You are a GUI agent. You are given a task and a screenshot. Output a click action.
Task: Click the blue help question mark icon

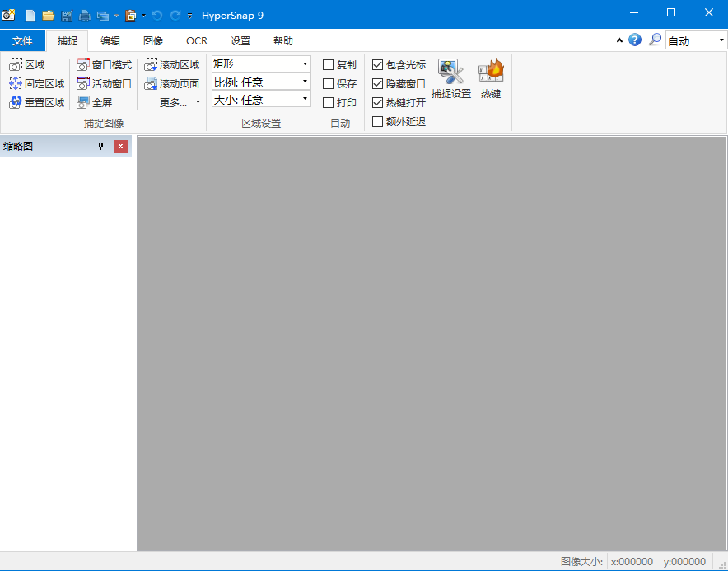[x=635, y=40]
